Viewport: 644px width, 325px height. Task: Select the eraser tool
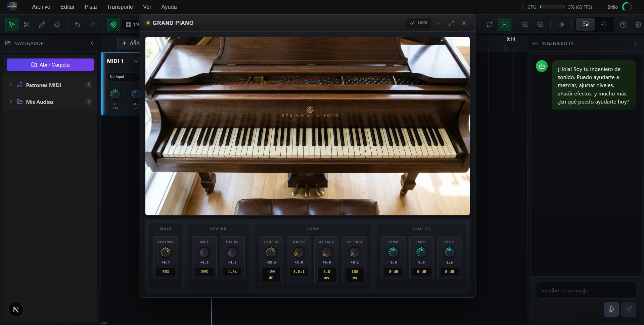57,25
